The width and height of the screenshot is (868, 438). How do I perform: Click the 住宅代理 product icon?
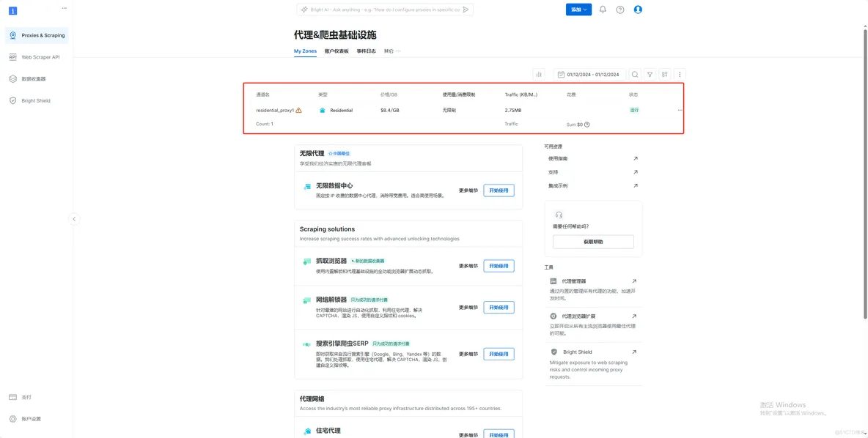(306, 431)
